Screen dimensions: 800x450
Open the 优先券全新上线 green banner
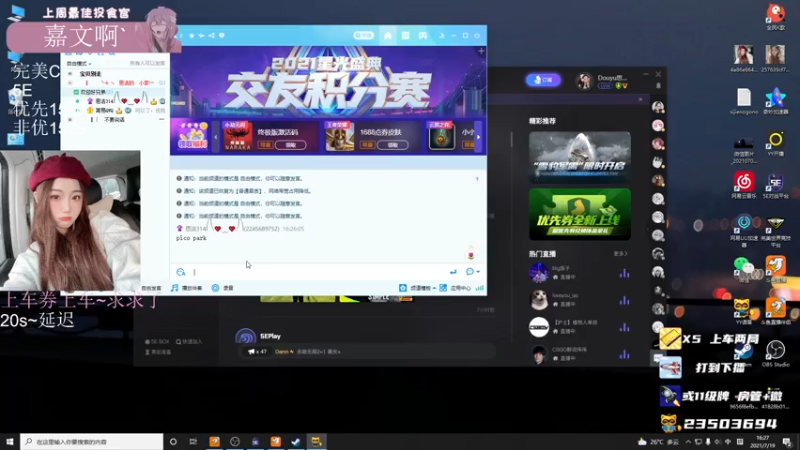pos(580,214)
